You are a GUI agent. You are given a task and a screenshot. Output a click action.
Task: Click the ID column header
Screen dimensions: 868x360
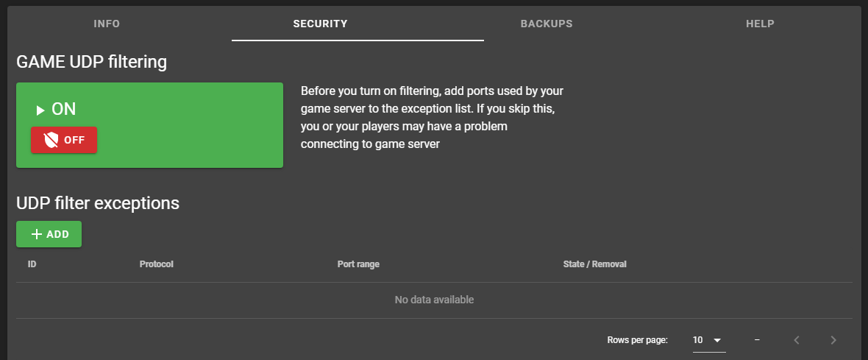[x=32, y=264]
